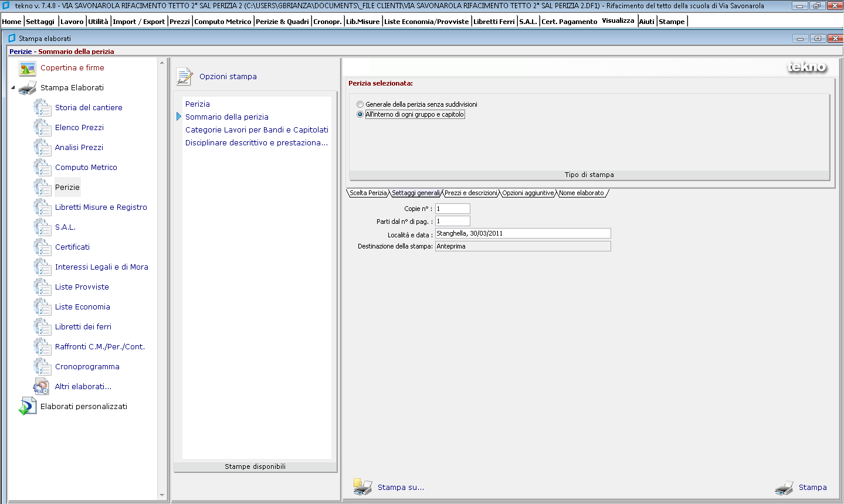The image size is (844, 504).
Task: Open the Import / Export menu
Action: [x=139, y=22]
